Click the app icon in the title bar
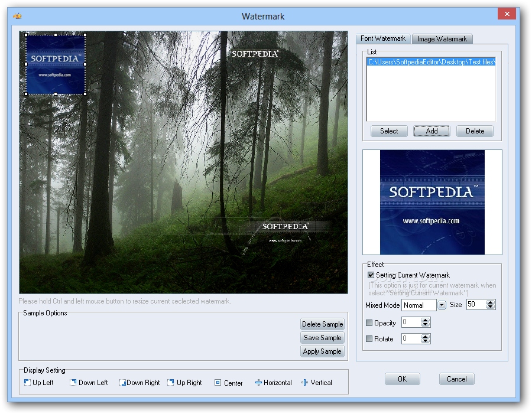532x414 pixels. pyautogui.click(x=17, y=16)
